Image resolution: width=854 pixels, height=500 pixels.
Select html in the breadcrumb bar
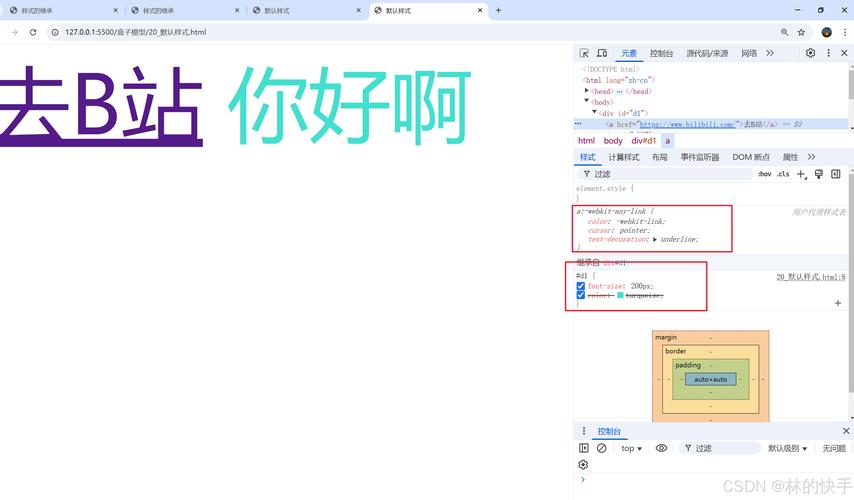tap(587, 141)
